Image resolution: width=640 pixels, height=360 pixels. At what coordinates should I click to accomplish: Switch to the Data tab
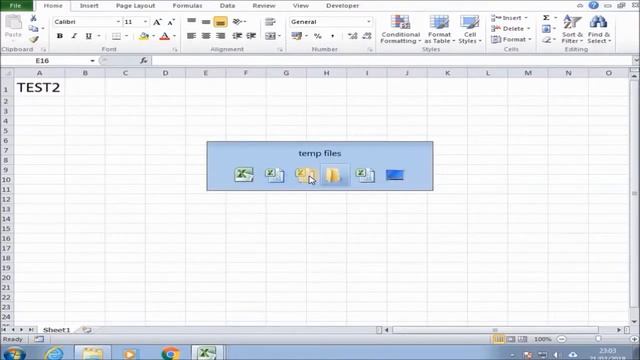(x=227, y=6)
